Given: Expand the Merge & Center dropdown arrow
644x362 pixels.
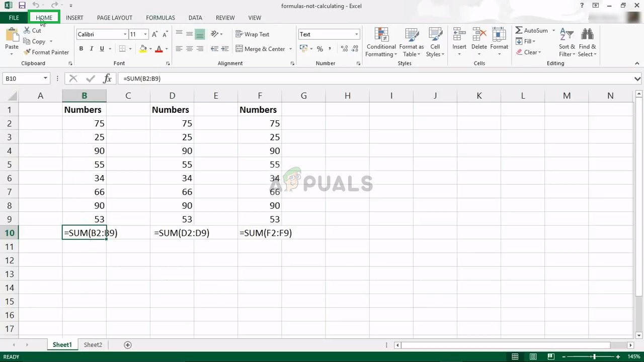Looking at the screenshot, I should [x=290, y=49].
